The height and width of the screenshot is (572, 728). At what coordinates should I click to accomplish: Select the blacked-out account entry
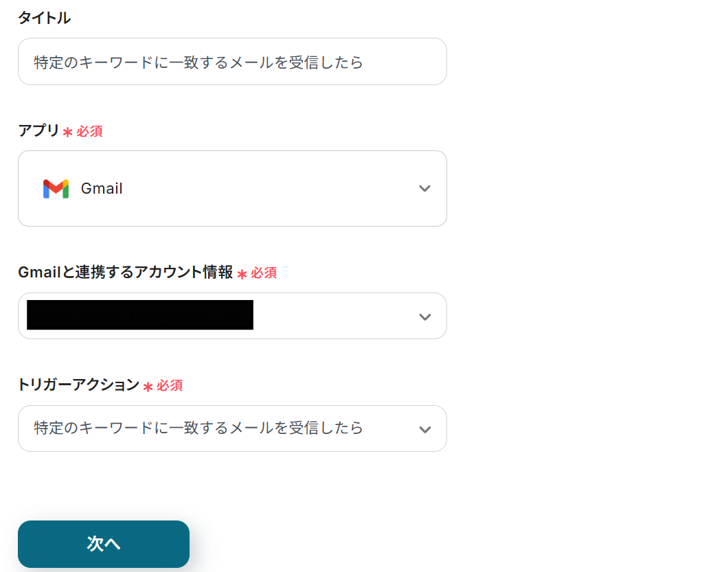(x=140, y=315)
